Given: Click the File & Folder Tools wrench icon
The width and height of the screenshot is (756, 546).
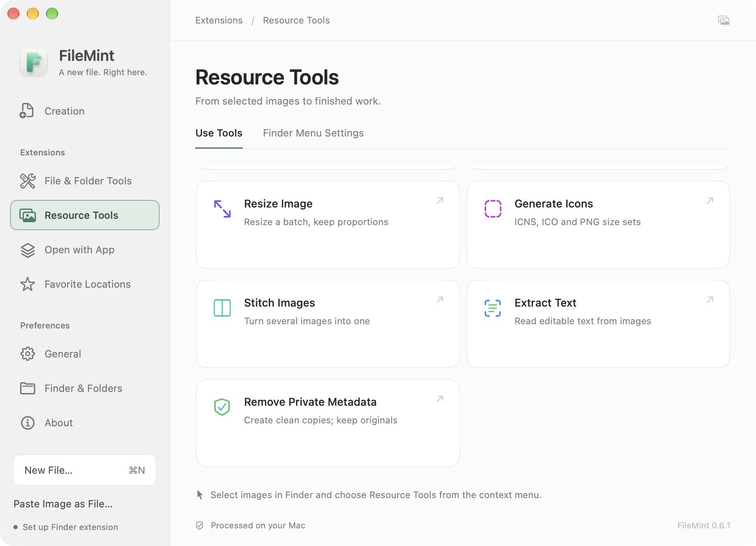Looking at the screenshot, I should point(28,181).
